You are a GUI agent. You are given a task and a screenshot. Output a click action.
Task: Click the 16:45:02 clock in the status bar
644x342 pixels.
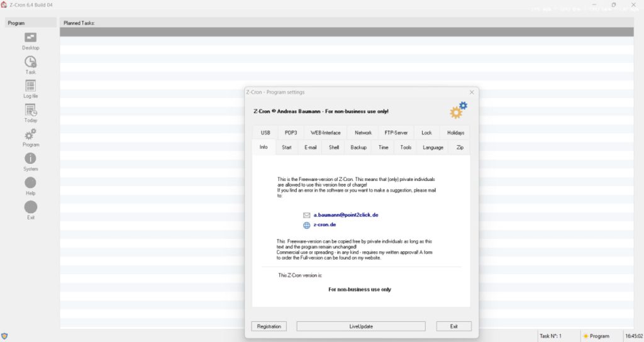tap(634, 336)
